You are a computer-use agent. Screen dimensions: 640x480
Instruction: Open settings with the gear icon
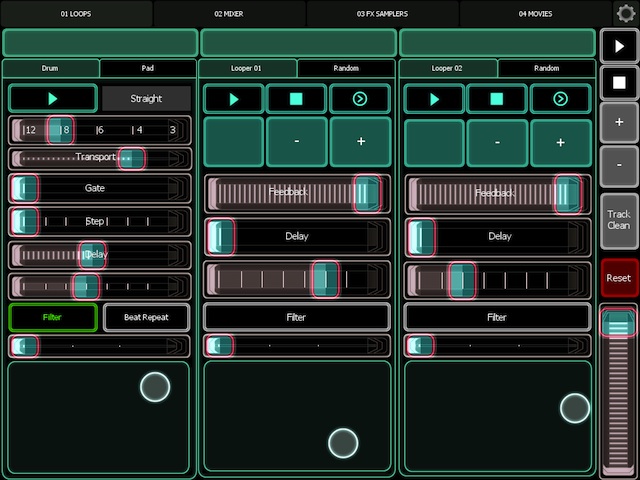[x=626, y=13]
